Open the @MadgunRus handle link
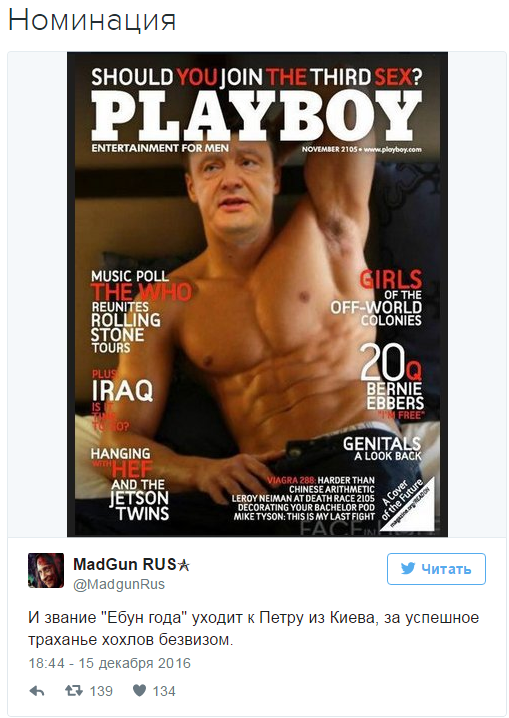 (119, 584)
